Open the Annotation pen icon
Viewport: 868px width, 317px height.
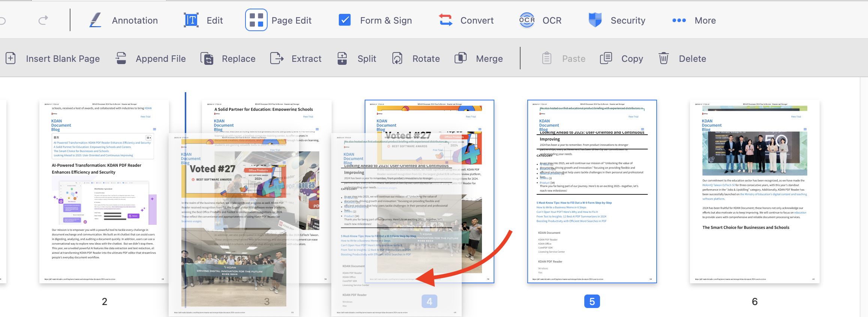tap(96, 20)
